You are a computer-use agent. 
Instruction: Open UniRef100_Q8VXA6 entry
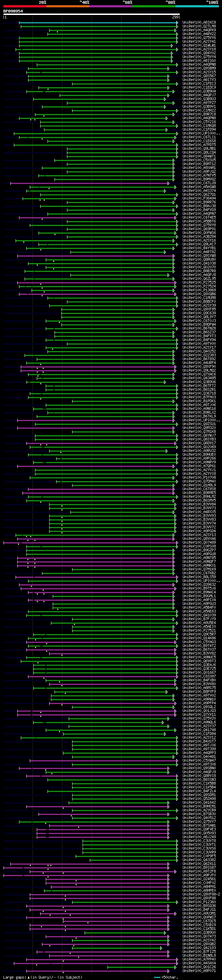[199, 539]
